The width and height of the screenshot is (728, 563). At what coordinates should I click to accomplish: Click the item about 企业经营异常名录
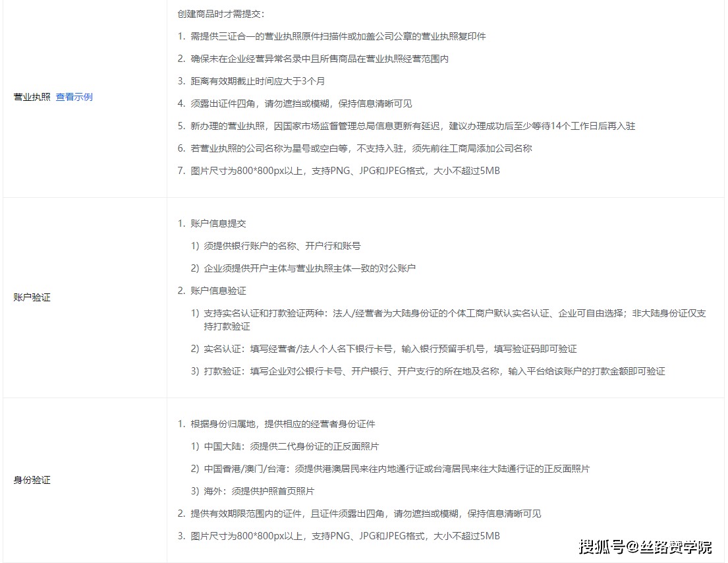[313, 59]
